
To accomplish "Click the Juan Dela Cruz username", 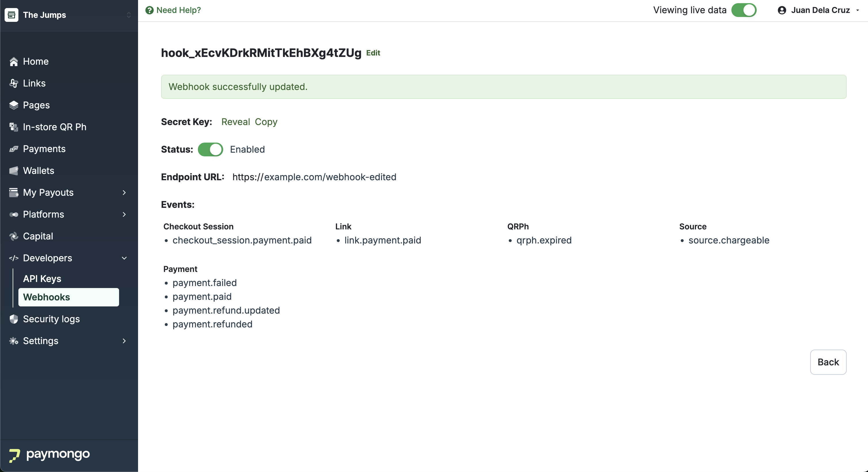I will (821, 10).
